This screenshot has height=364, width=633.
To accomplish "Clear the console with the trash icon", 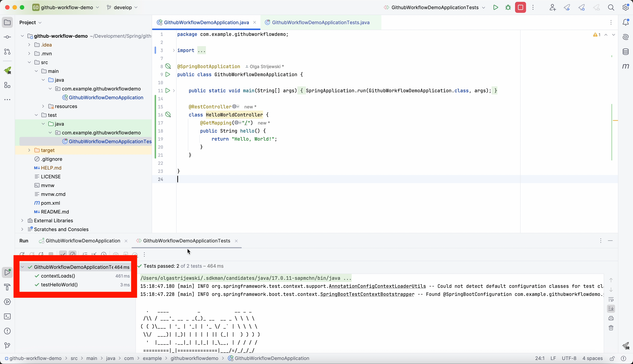I will pyautogui.click(x=611, y=328).
